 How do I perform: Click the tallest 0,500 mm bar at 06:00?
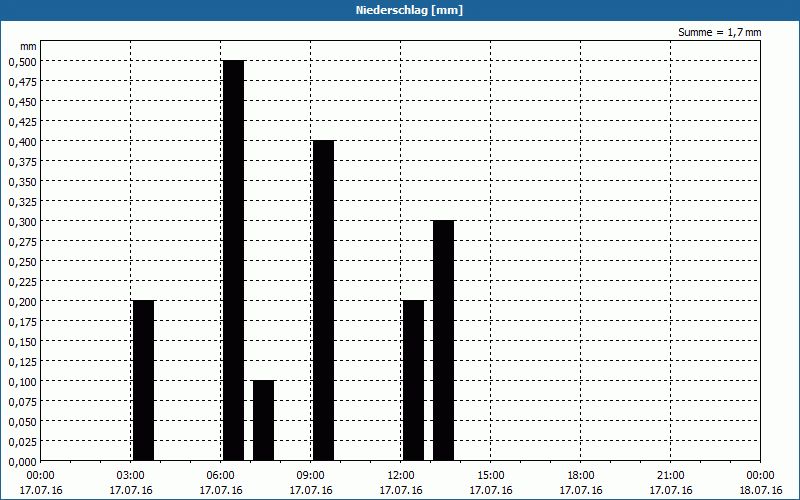[x=234, y=261]
